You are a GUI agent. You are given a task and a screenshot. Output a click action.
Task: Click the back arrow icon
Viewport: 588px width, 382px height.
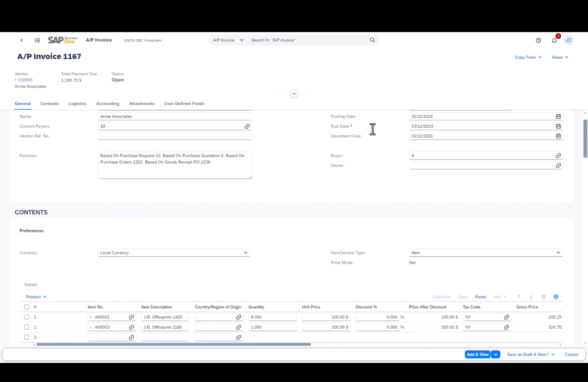(x=22, y=40)
